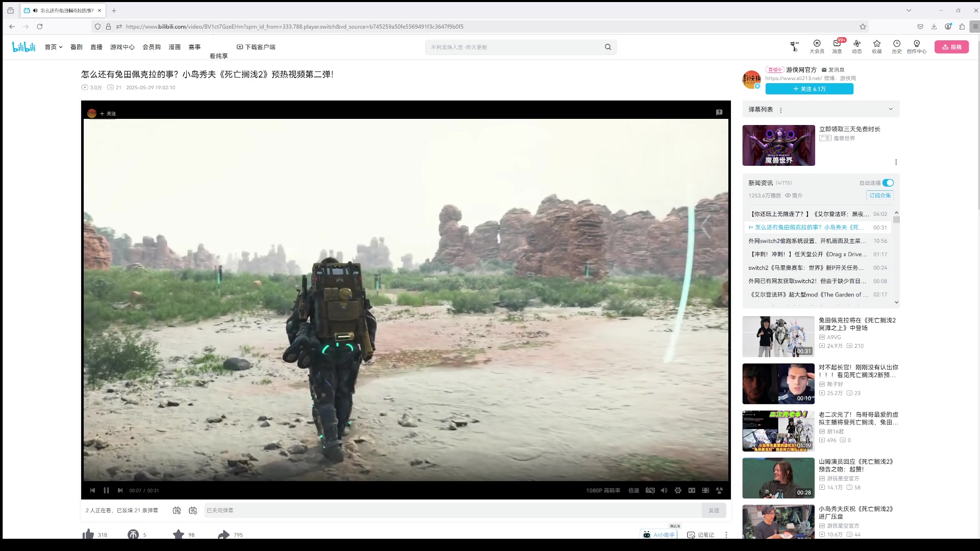Open player settings gear
The height and width of the screenshot is (551, 980).
pyautogui.click(x=678, y=490)
